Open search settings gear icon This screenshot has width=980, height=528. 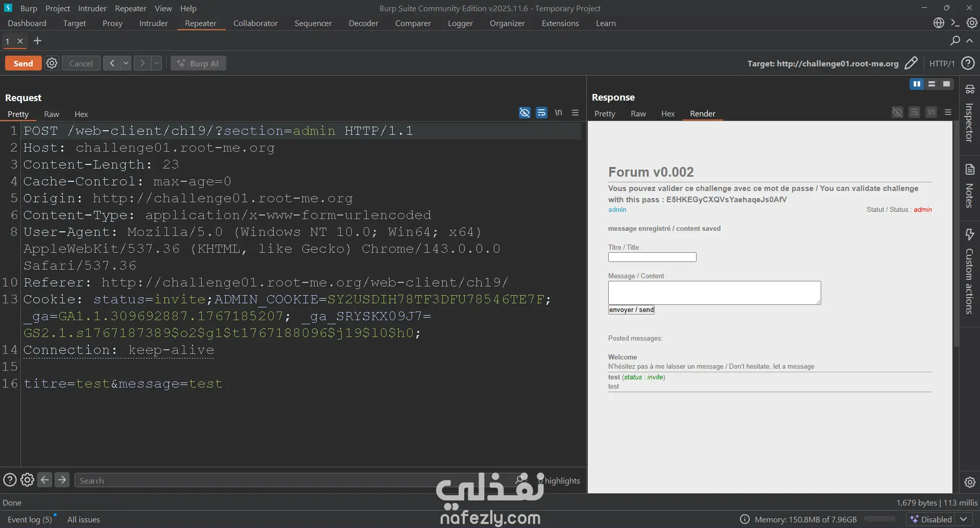tap(27, 480)
